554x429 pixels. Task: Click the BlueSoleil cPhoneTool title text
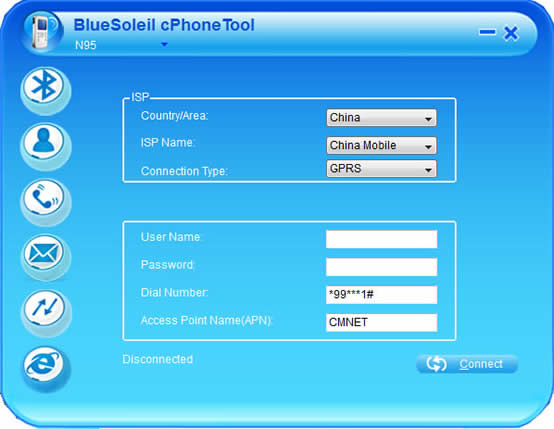coord(164,25)
